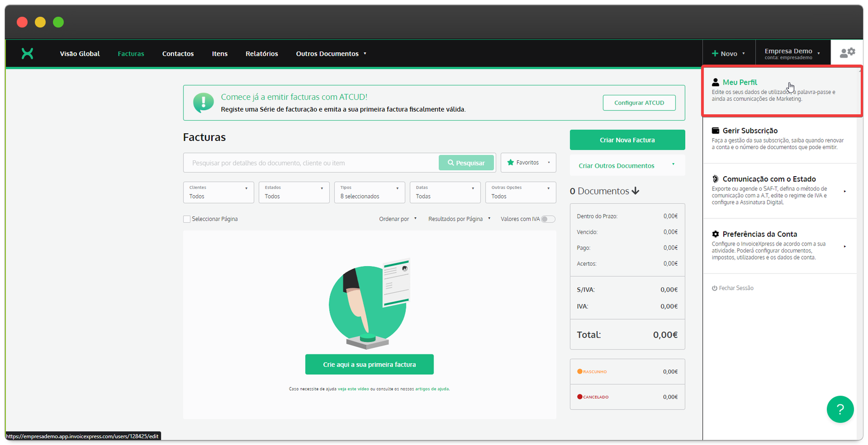Viewport: 868px width, 445px height.
Task: Expand the Estados filter dropdown
Action: tap(294, 192)
